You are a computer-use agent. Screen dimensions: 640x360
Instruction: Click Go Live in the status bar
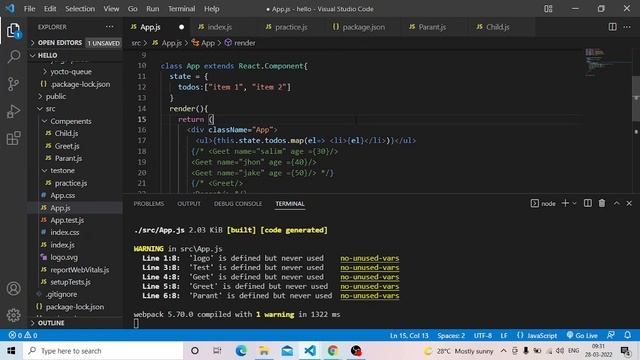(582, 335)
